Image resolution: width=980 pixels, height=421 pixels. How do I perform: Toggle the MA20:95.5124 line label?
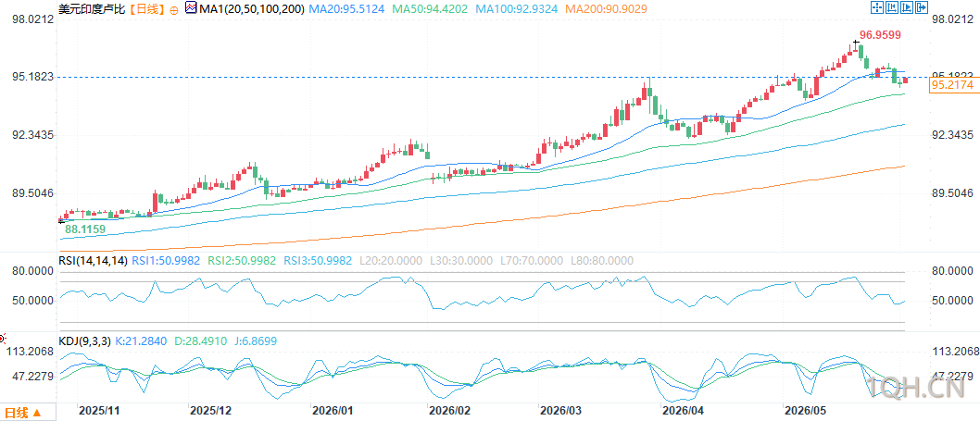(x=347, y=9)
